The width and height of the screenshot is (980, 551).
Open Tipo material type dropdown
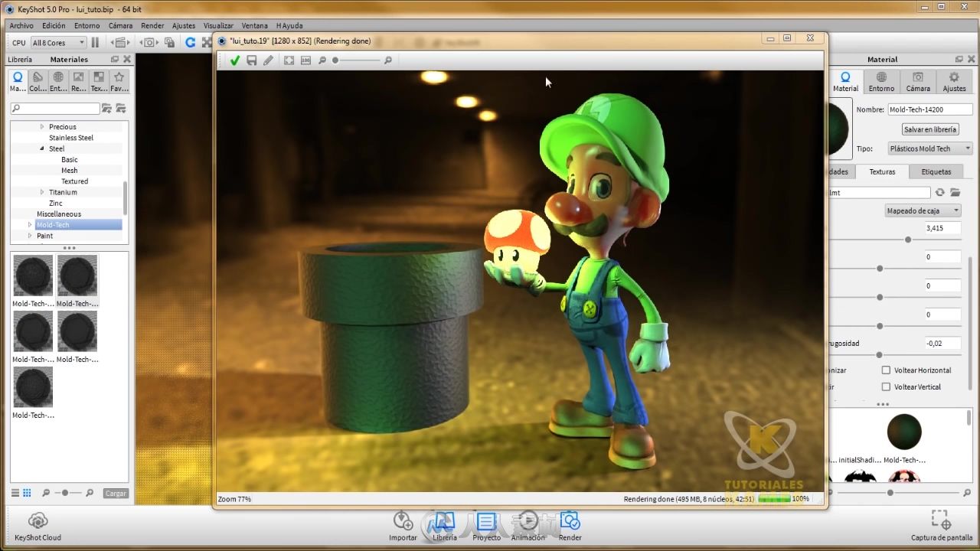tap(930, 148)
